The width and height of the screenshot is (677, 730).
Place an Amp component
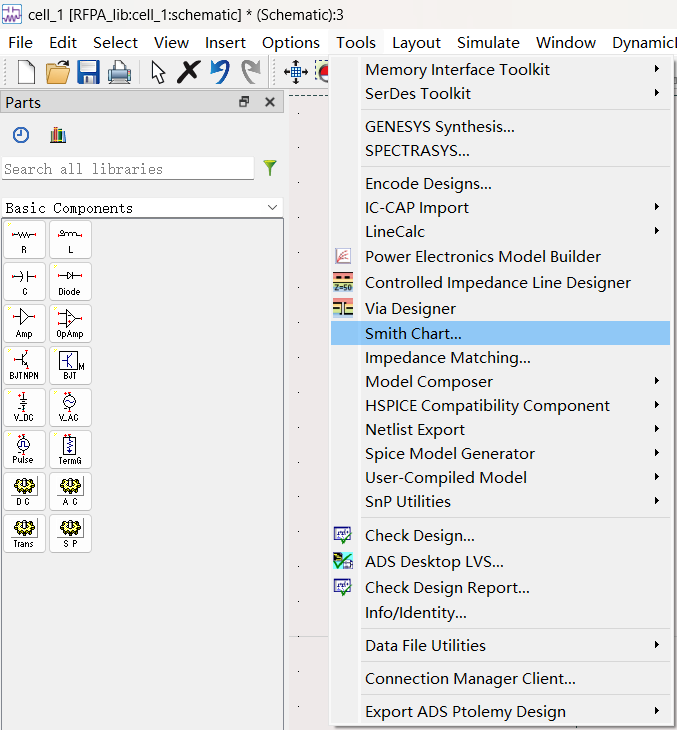pyautogui.click(x=24, y=324)
